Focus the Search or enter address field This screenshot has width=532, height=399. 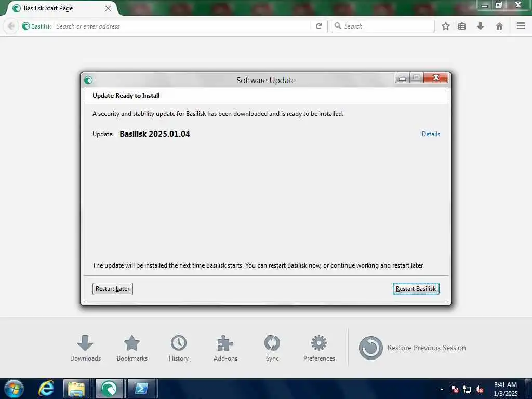[182, 26]
